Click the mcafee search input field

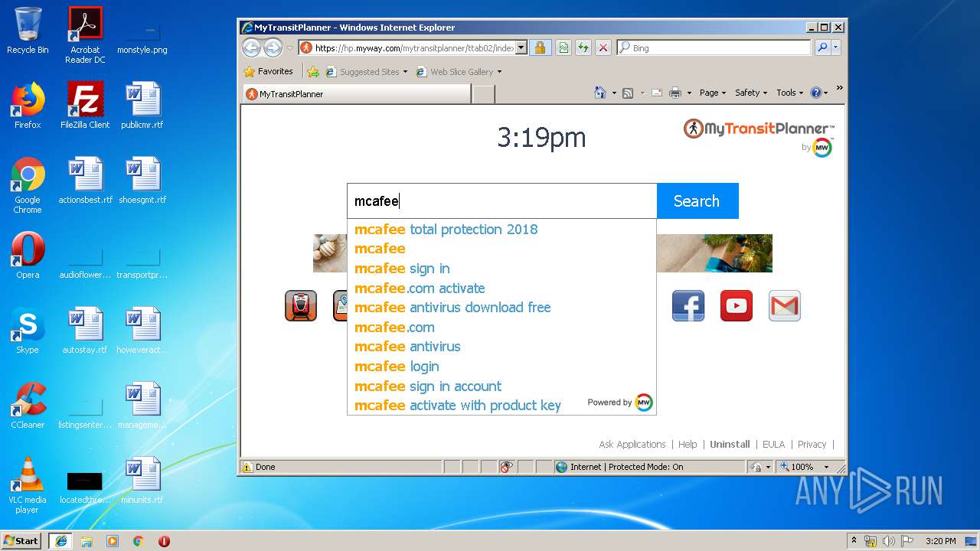502,201
